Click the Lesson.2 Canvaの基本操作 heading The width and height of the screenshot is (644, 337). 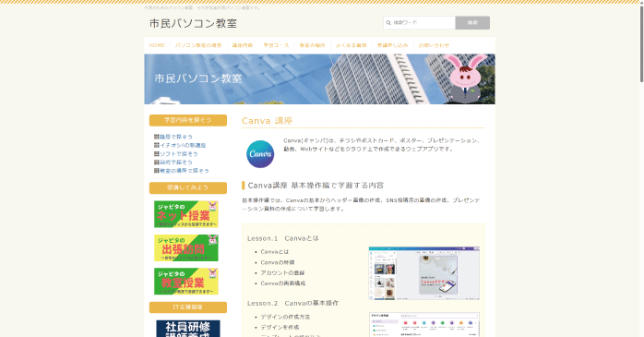[x=292, y=303]
